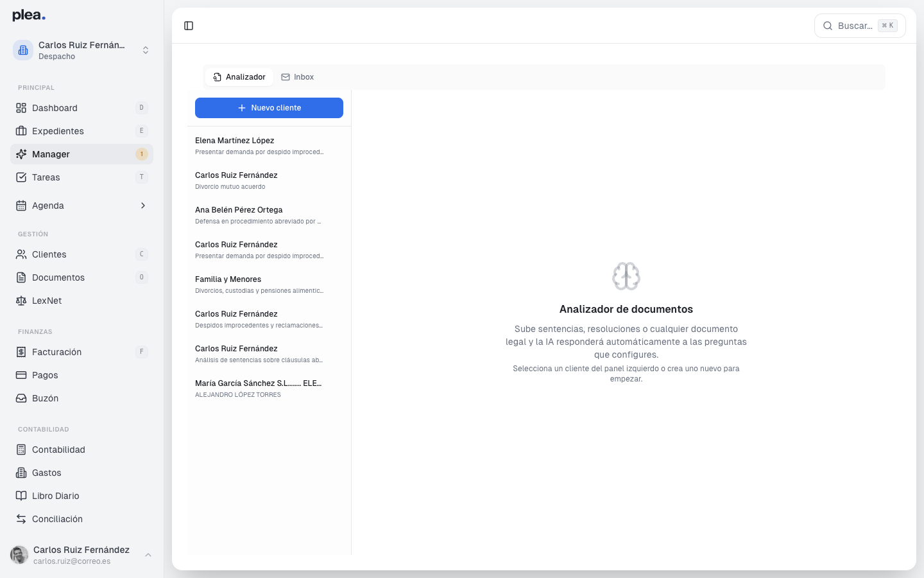Screen dimensions: 924x578
Task: Select the Manager sparkles icon
Action: click(x=21, y=154)
